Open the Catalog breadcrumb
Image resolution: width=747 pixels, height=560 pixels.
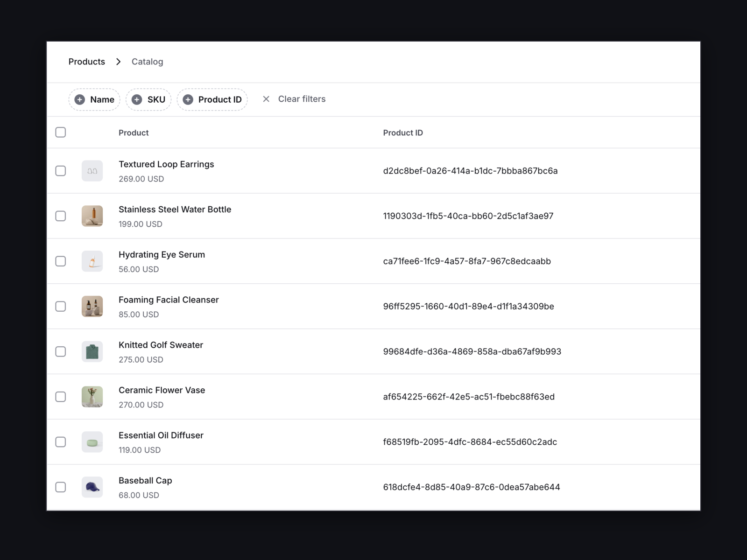[147, 62]
